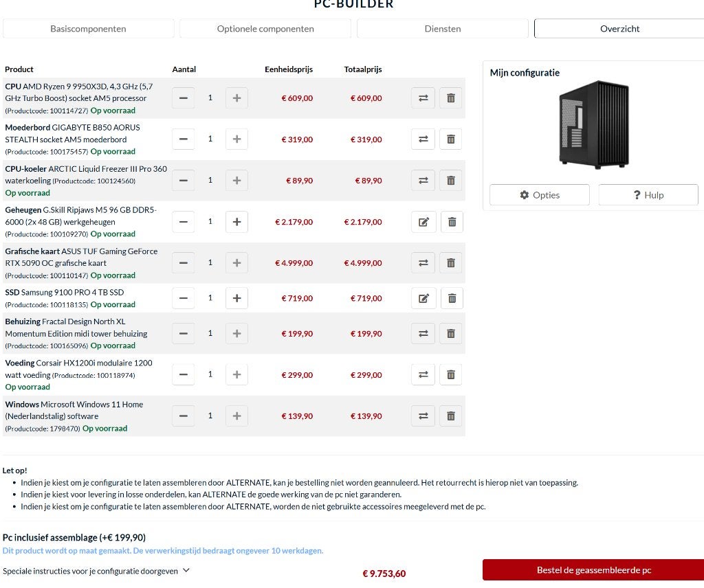Remove the Microsoft Windows 11 Home software
704x588 pixels.
451,416
